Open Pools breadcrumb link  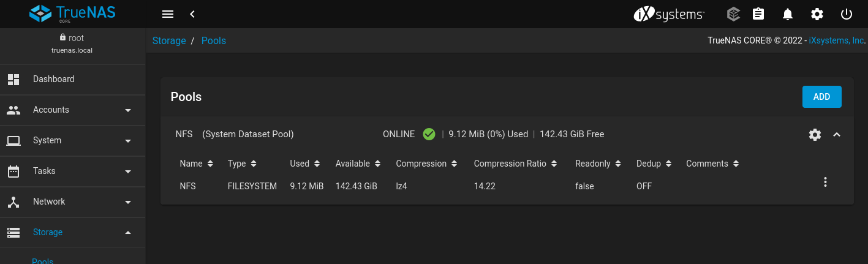[214, 40]
